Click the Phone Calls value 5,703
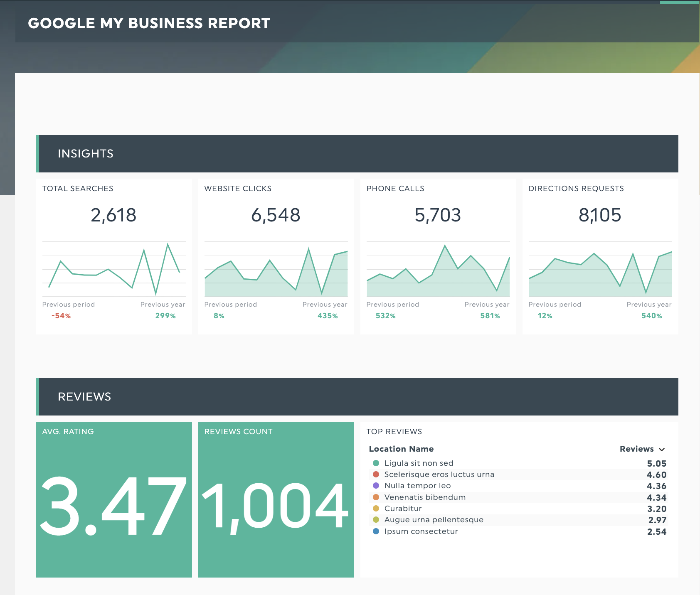This screenshot has height=595, width=700. pos(438,215)
